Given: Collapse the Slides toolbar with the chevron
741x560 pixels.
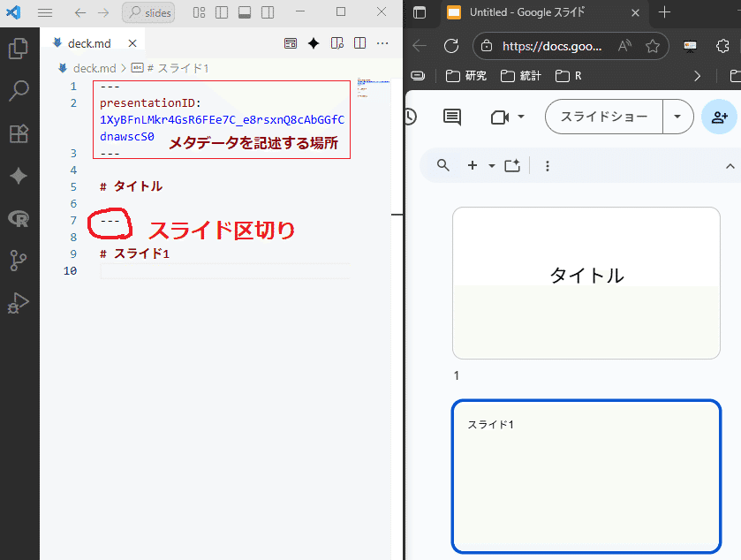Looking at the screenshot, I should point(730,165).
